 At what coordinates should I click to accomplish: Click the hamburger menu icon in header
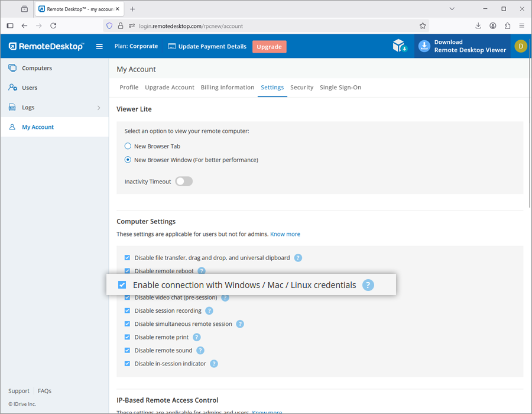[99, 47]
